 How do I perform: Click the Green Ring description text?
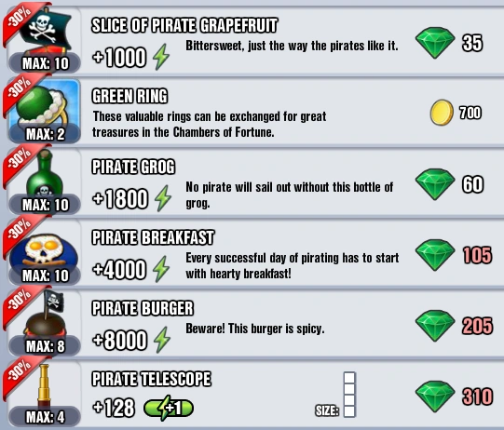coord(210,124)
